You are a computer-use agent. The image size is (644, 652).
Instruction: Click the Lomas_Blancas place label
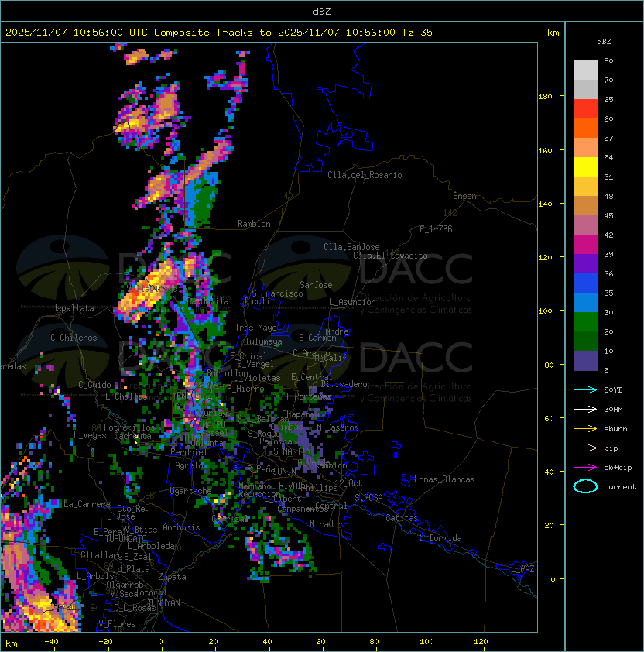click(444, 479)
